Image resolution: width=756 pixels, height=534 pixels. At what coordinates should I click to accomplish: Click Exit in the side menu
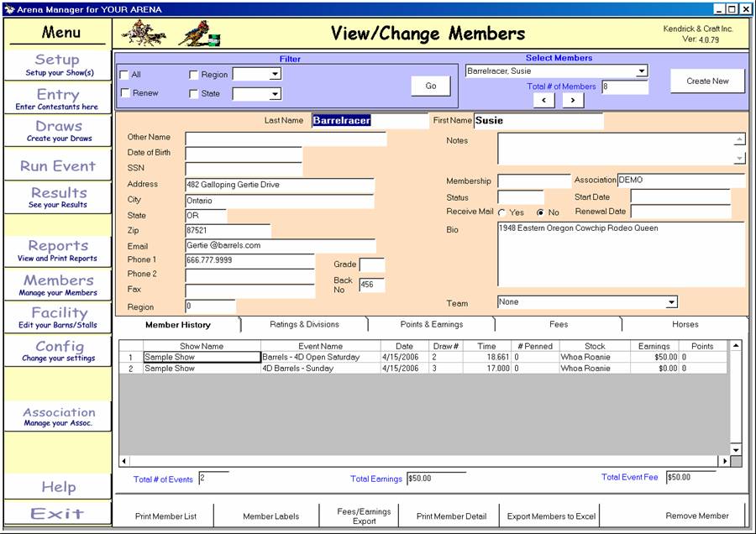[x=58, y=513]
